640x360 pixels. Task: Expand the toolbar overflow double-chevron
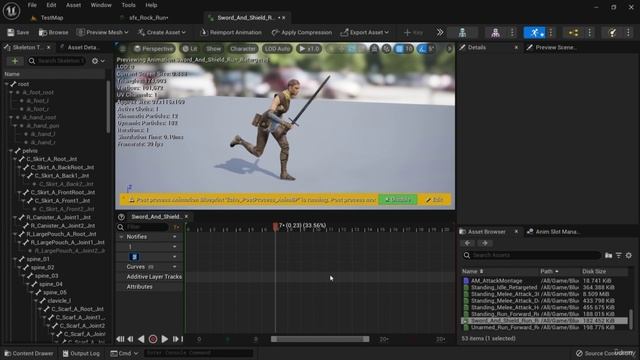(440, 32)
